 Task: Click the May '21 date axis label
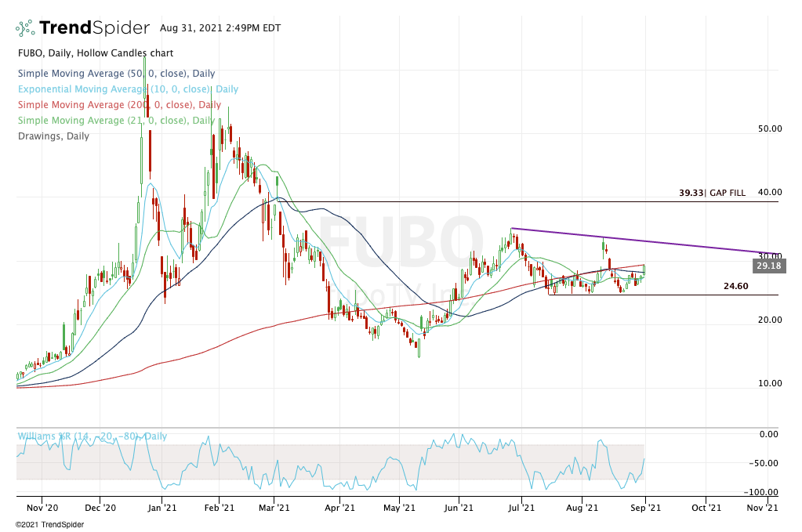(x=399, y=508)
